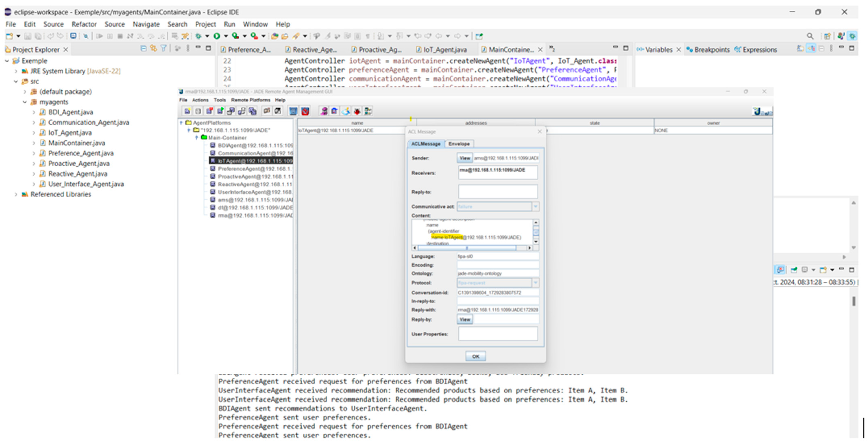868x445 pixels.
Task: Open the Eclipse toolbar search magnifier
Action: (810, 36)
